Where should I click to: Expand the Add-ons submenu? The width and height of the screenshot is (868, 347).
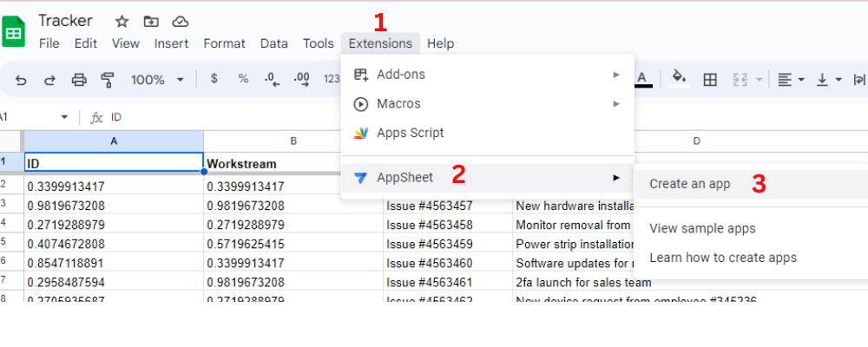click(x=488, y=74)
